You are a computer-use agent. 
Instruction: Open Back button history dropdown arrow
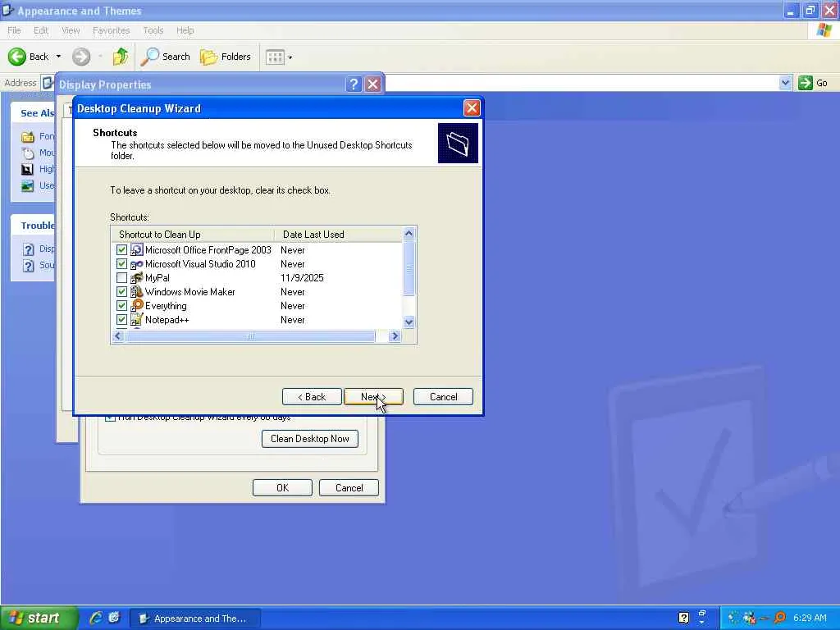tap(58, 57)
